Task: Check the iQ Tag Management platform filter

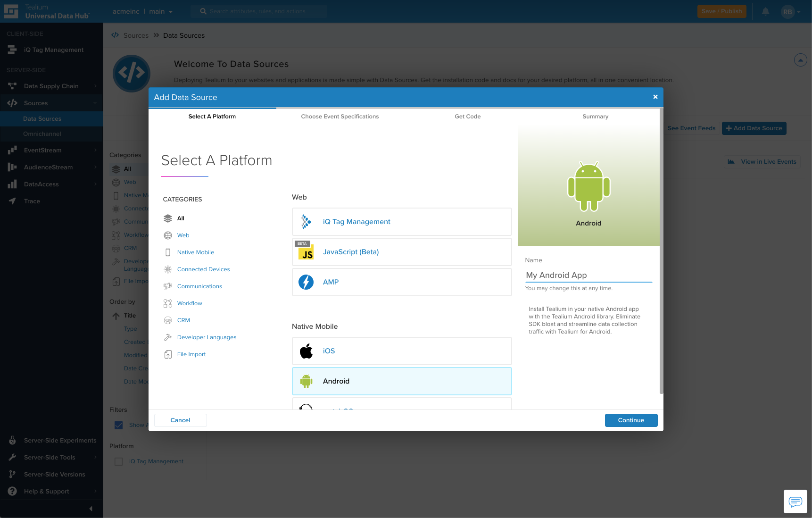Action: (x=119, y=461)
